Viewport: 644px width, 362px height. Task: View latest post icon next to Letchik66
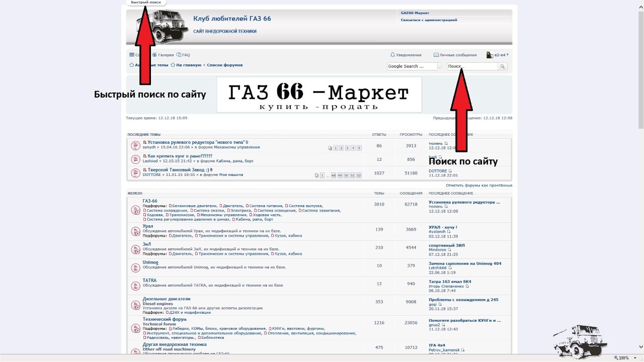click(x=450, y=267)
